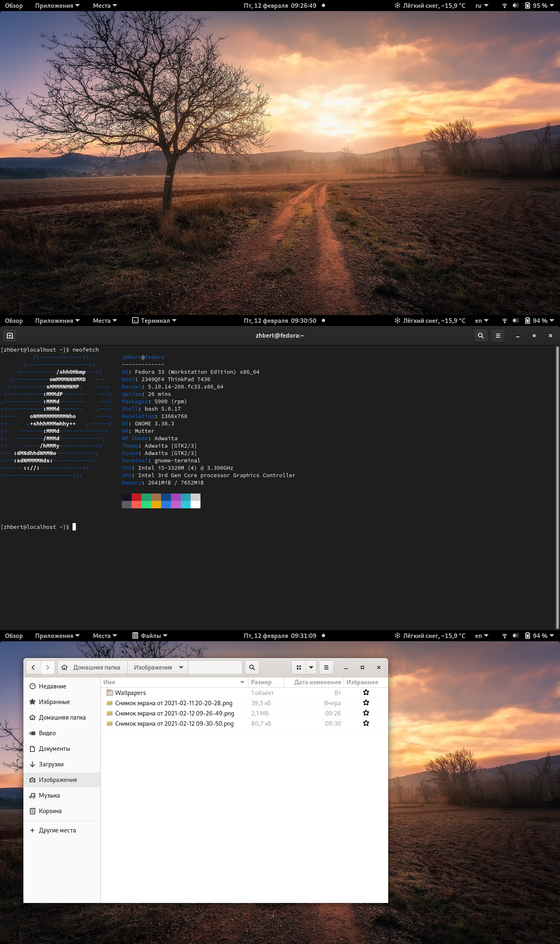Click the volume icon in the 09:31:09 top bar
The width and height of the screenshot is (560, 944).
coord(516,636)
